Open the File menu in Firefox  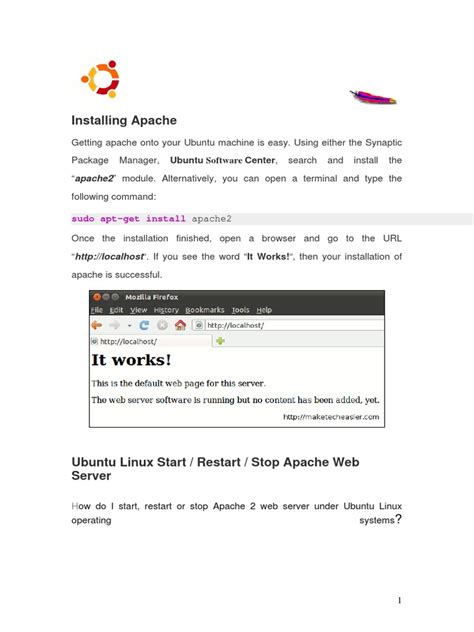click(97, 310)
